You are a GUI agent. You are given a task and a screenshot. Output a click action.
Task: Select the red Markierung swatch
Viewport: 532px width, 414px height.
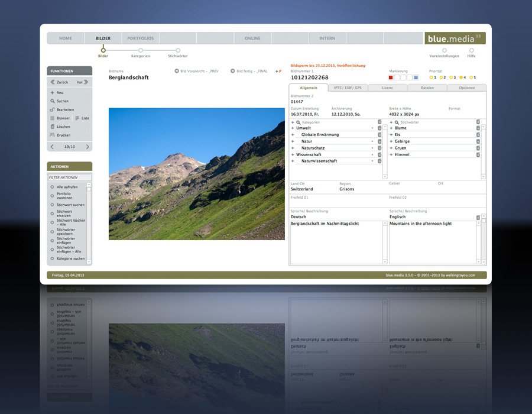391,77
